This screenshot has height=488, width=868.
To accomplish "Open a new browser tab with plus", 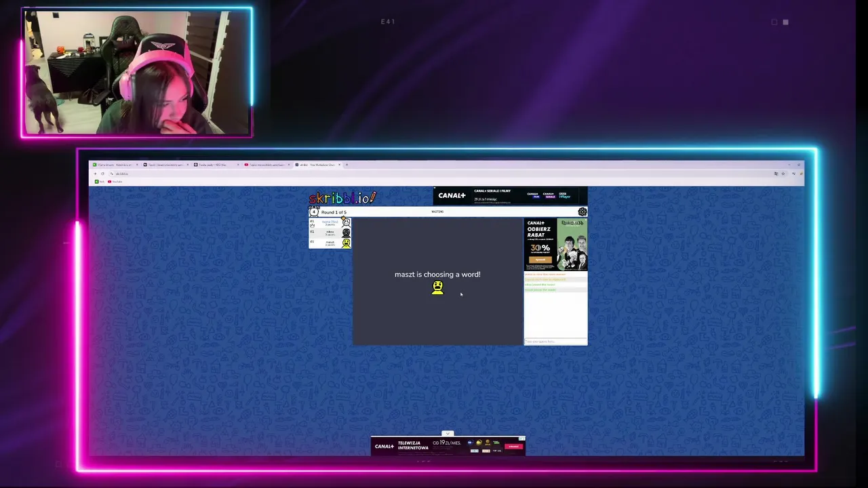I will point(347,165).
